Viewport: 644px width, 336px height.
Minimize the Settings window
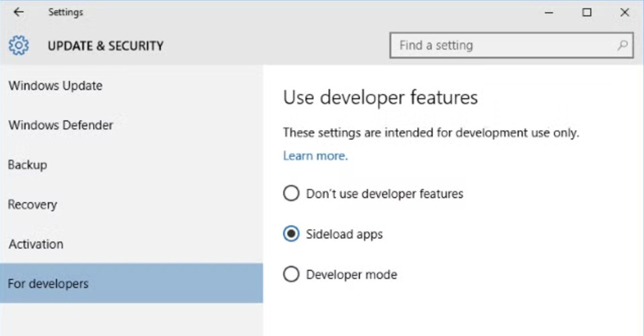pyautogui.click(x=550, y=13)
